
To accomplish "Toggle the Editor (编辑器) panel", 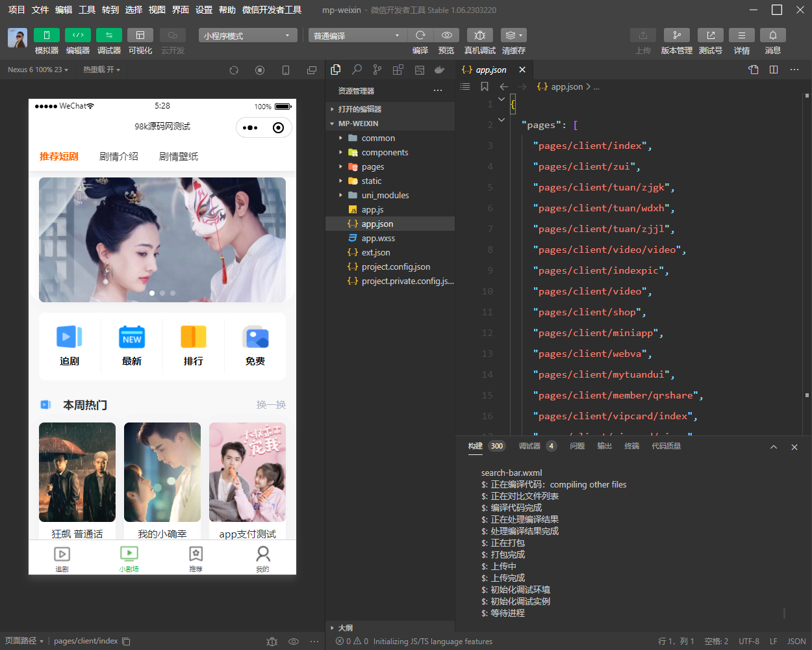I will [77, 35].
